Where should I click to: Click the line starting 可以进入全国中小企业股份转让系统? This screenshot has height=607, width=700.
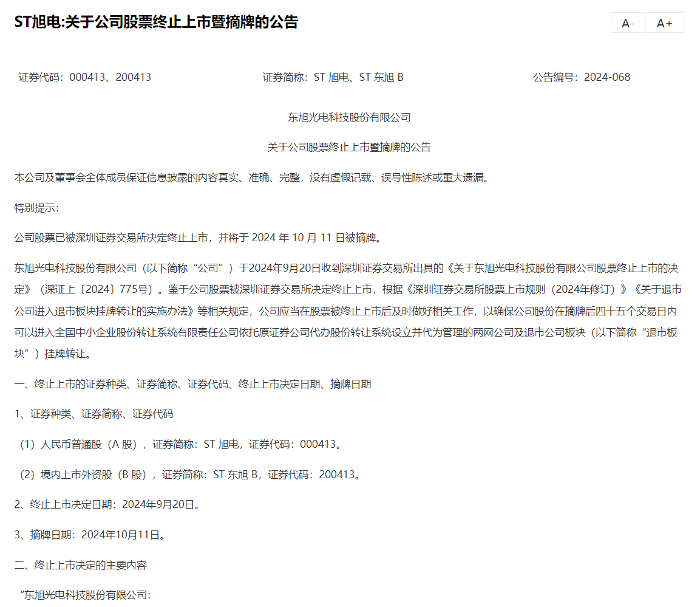pos(346,332)
